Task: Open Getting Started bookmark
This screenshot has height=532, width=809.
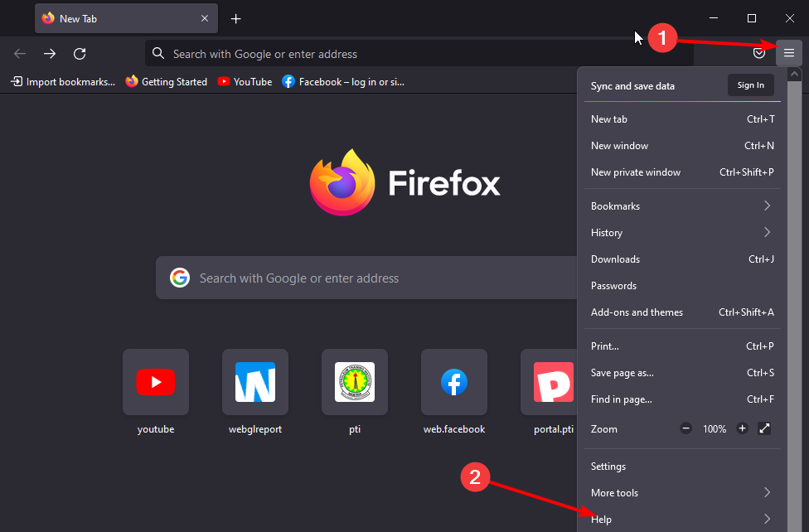Action: [166, 81]
